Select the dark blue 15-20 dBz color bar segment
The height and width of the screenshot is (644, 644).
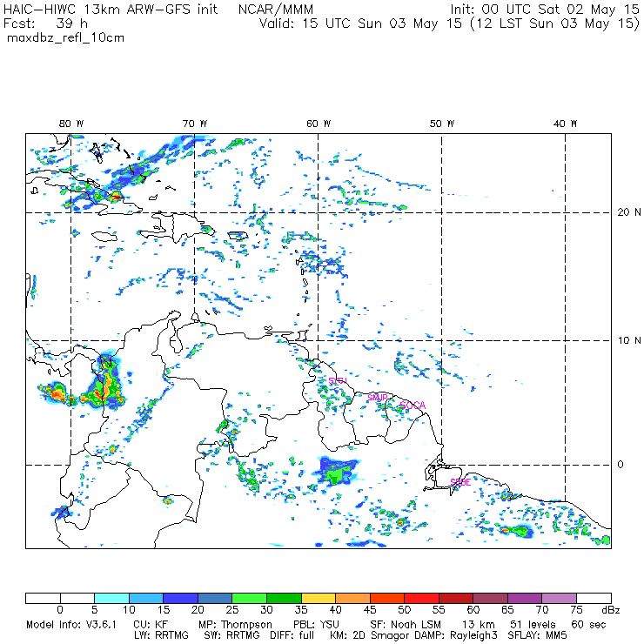click(x=181, y=598)
